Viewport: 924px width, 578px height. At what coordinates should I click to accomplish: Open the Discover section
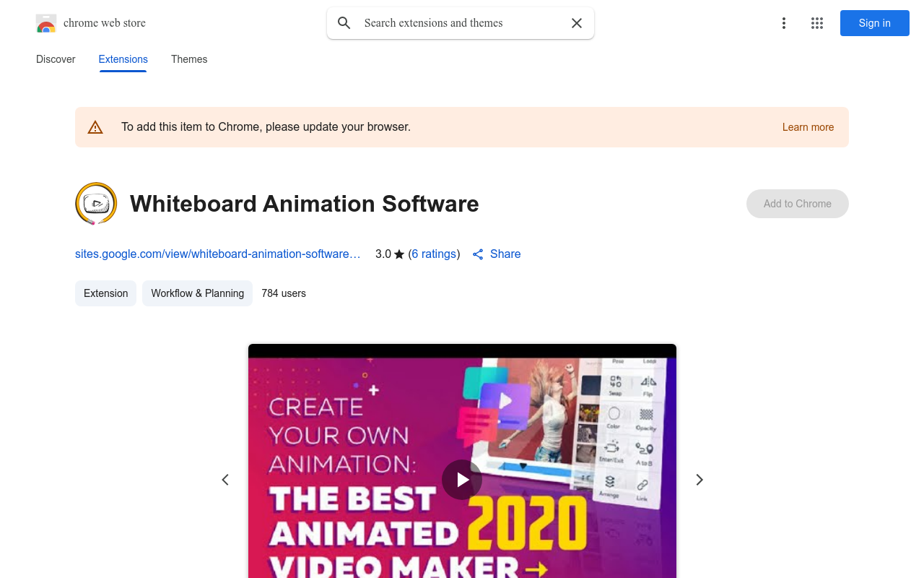[x=56, y=59]
